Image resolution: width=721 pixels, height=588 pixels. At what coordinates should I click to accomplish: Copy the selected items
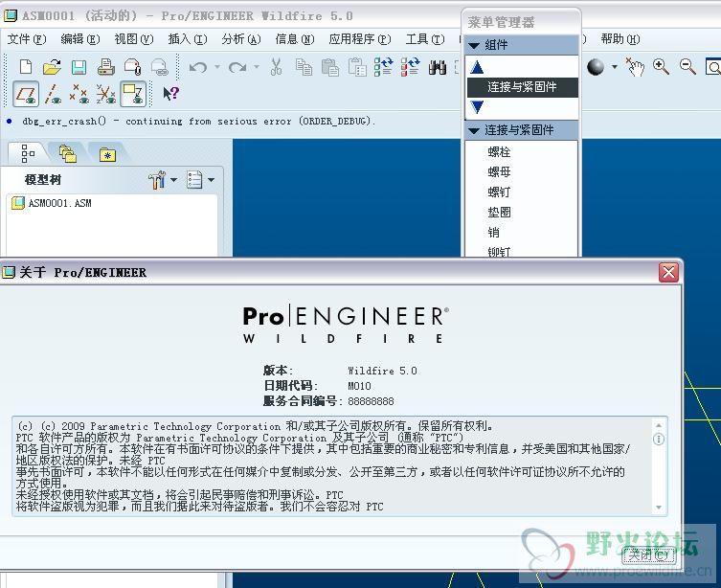304,67
